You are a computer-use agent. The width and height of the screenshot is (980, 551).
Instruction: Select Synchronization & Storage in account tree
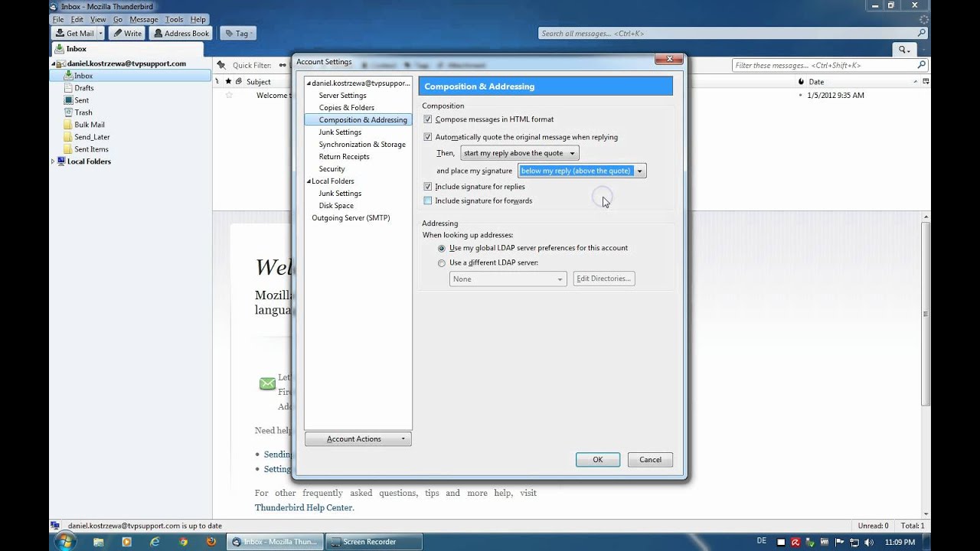point(362,145)
